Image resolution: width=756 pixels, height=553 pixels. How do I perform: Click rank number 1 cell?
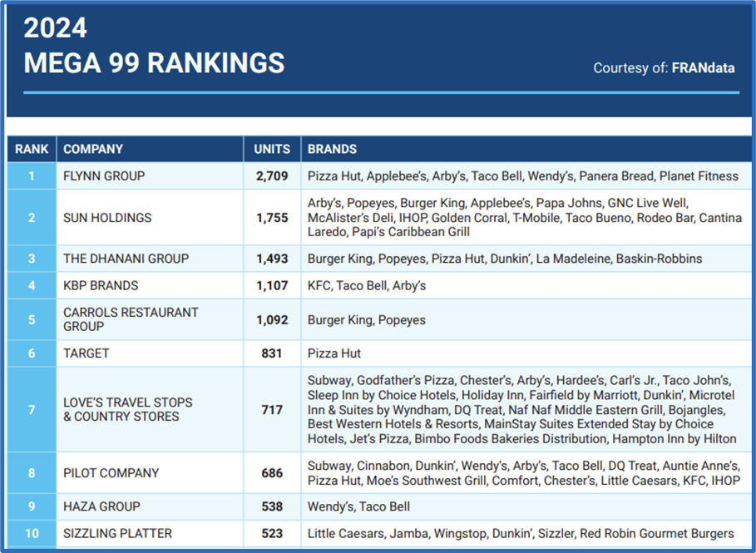point(32,176)
